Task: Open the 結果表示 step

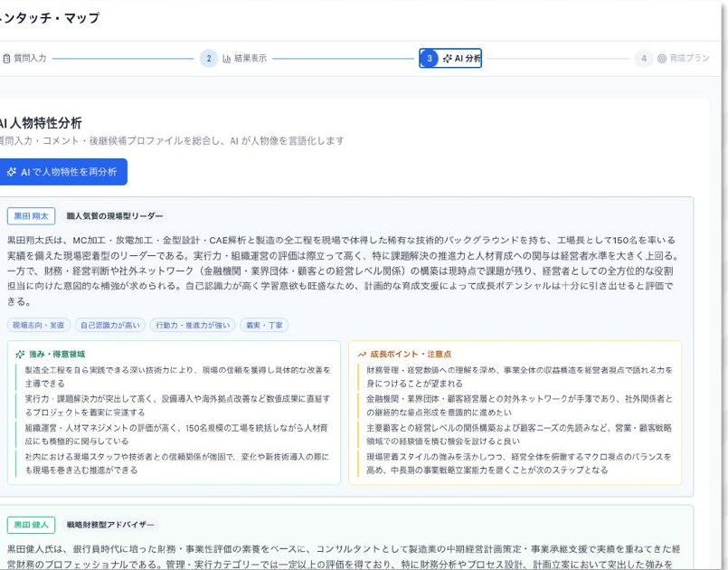Action: coord(251,59)
